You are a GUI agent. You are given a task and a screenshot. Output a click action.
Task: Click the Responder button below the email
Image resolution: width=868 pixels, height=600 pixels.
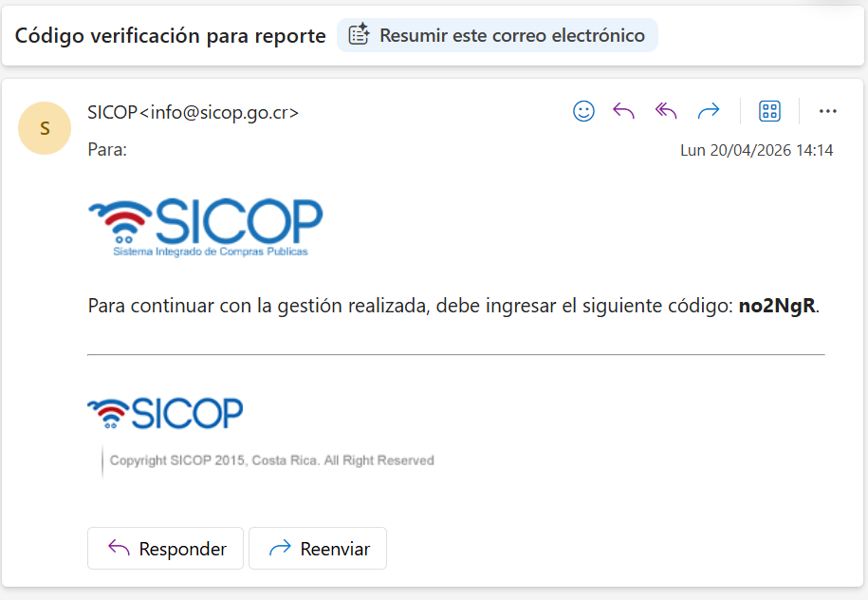tap(165, 549)
